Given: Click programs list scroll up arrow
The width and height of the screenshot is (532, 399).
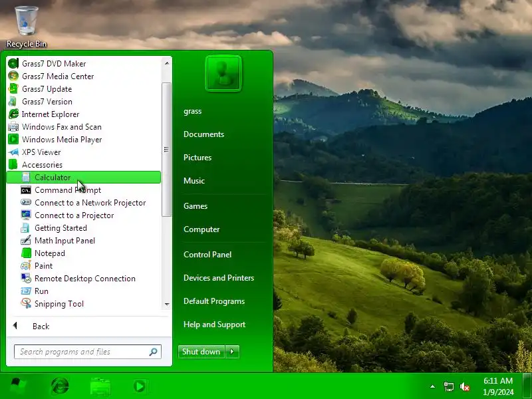Looking at the screenshot, I should pyautogui.click(x=167, y=63).
